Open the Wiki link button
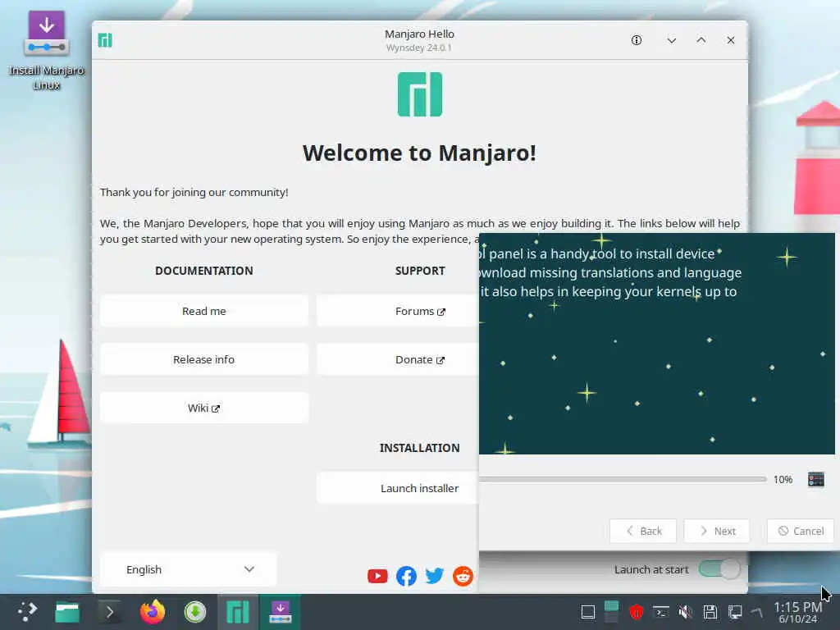 203,409
